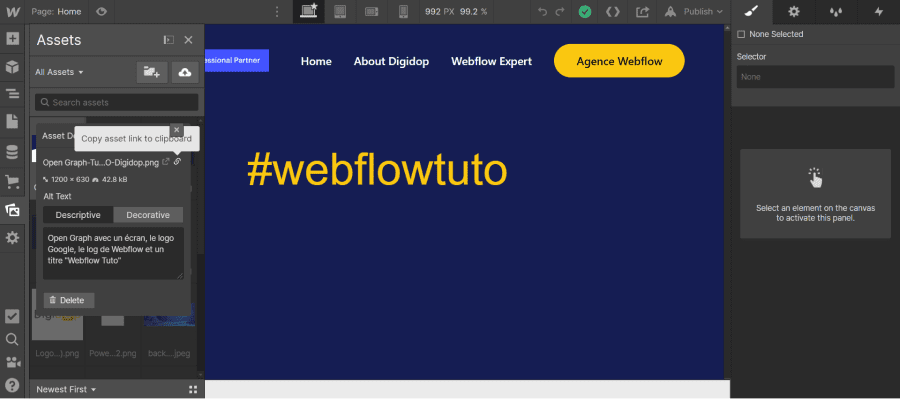Image resolution: width=900 pixels, height=399 pixels.
Task: Open the Assets panel icon in sidebar
Action: coord(12,210)
